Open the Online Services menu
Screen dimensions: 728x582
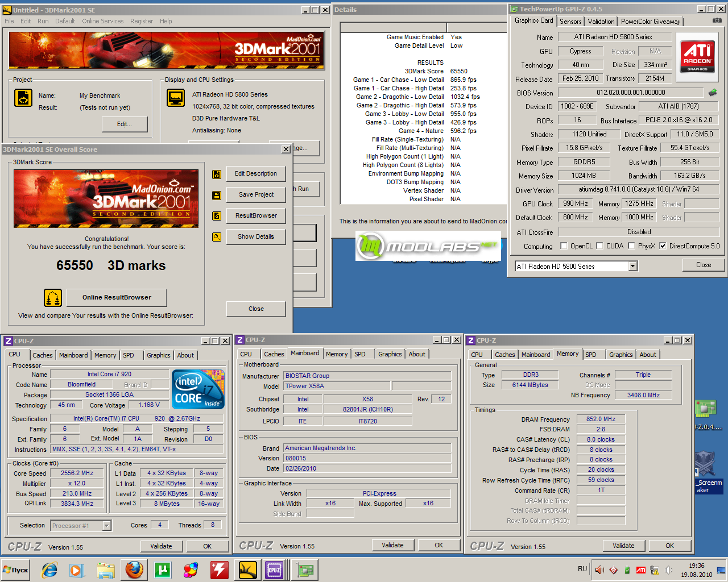tap(102, 21)
